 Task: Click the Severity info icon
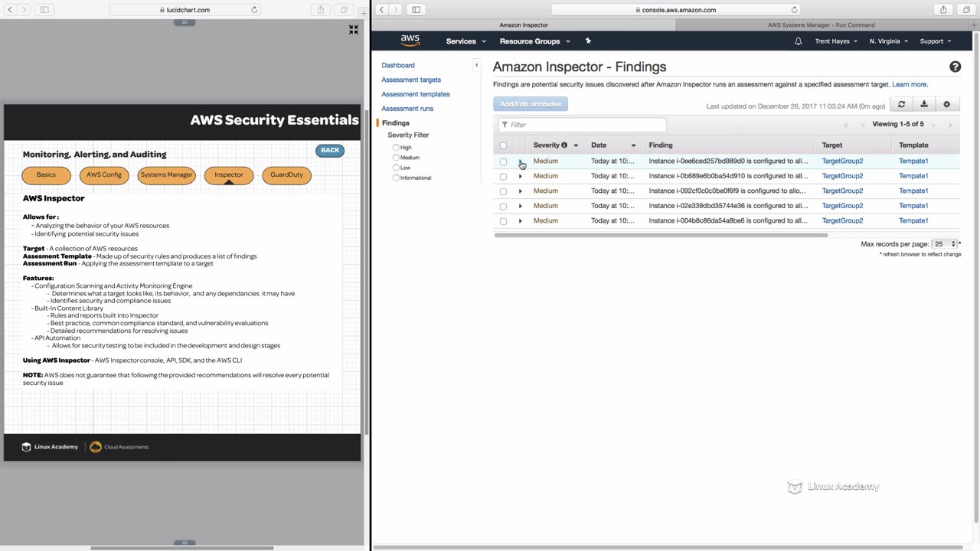coord(564,145)
